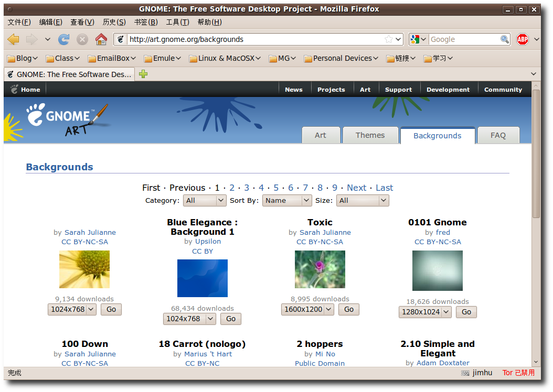Open a new tab with the plus icon
This screenshot has height=392, width=553.
(x=143, y=74)
